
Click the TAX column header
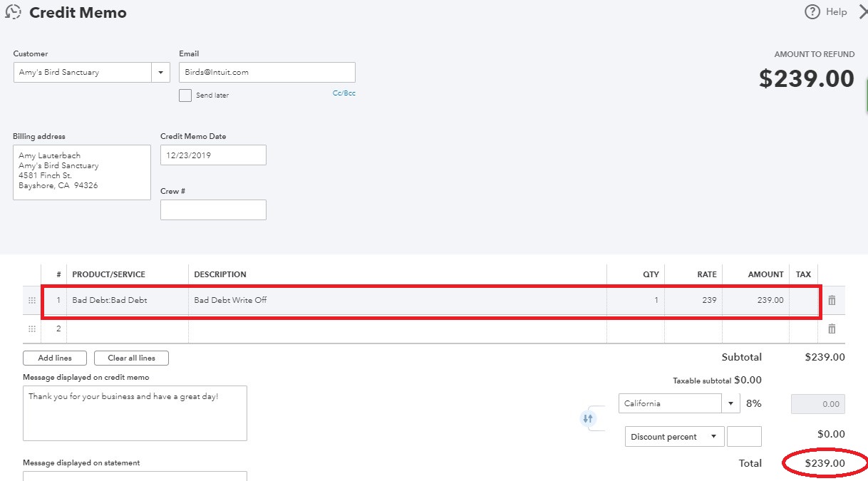[x=803, y=274]
